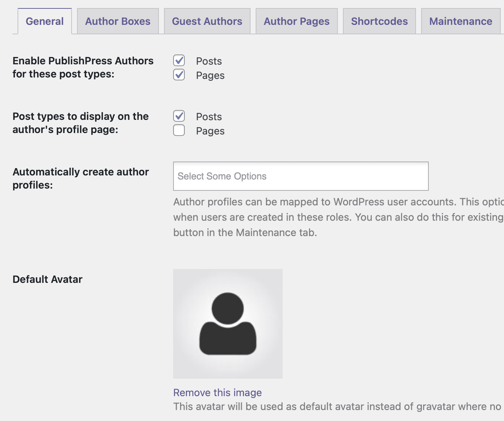Click Remove this image link
This screenshot has width=504, height=421.
(x=217, y=392)
